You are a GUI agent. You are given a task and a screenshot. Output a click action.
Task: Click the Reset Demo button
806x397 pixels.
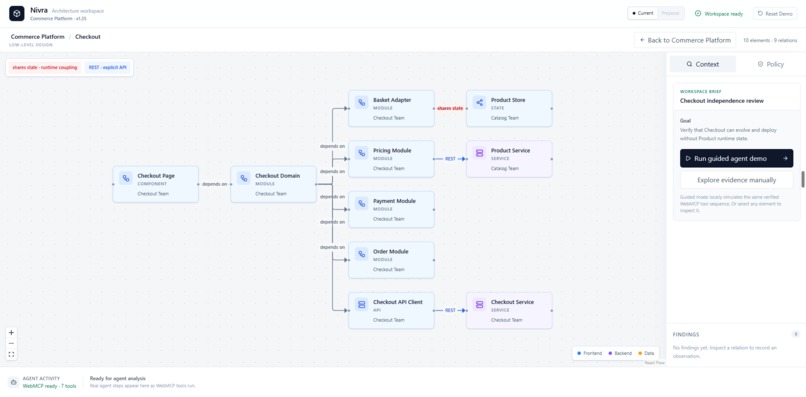(775, 14)
